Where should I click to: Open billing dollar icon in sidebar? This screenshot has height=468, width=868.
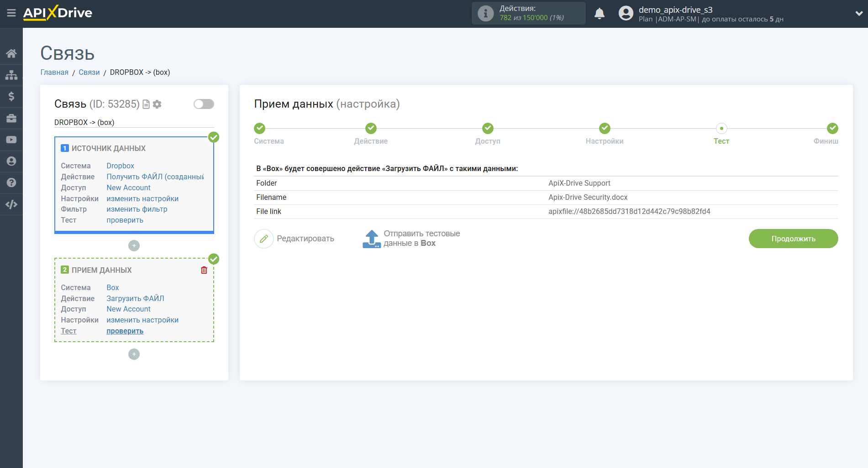[11, 96]
